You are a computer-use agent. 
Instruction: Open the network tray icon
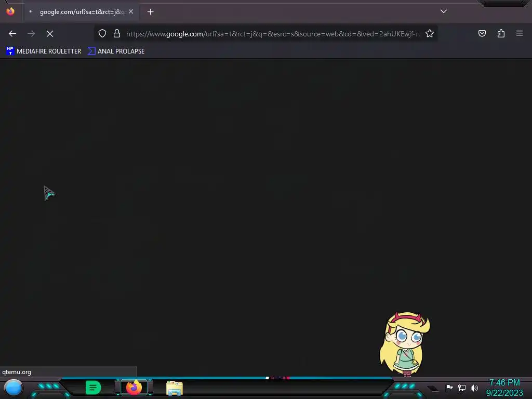[x=462, y=388]
